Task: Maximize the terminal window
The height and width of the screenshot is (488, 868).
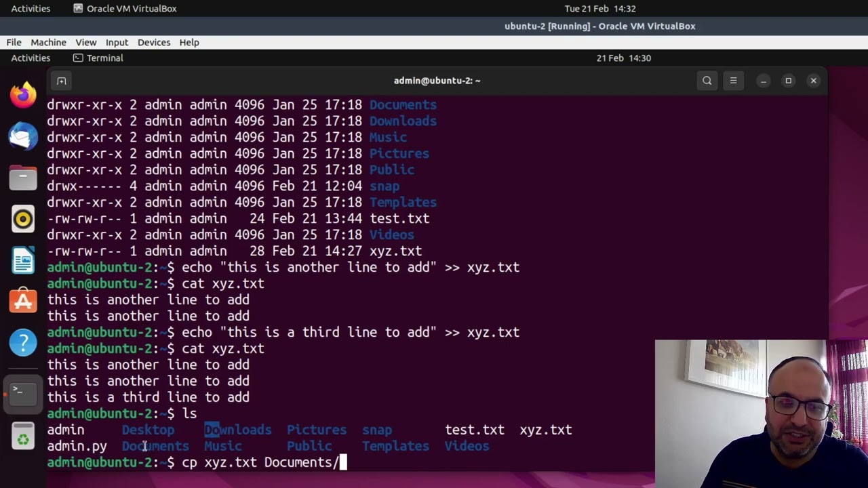Action: pos(788,81)
